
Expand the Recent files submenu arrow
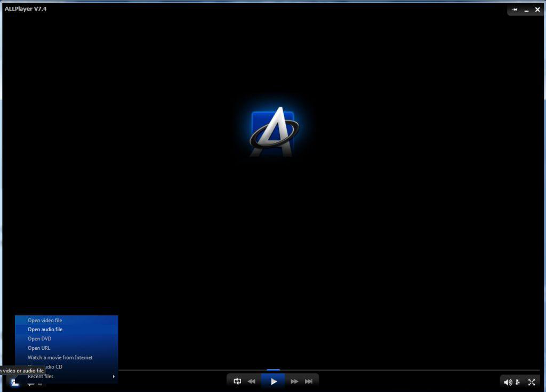pyautogui.click(x=114, y=377)
